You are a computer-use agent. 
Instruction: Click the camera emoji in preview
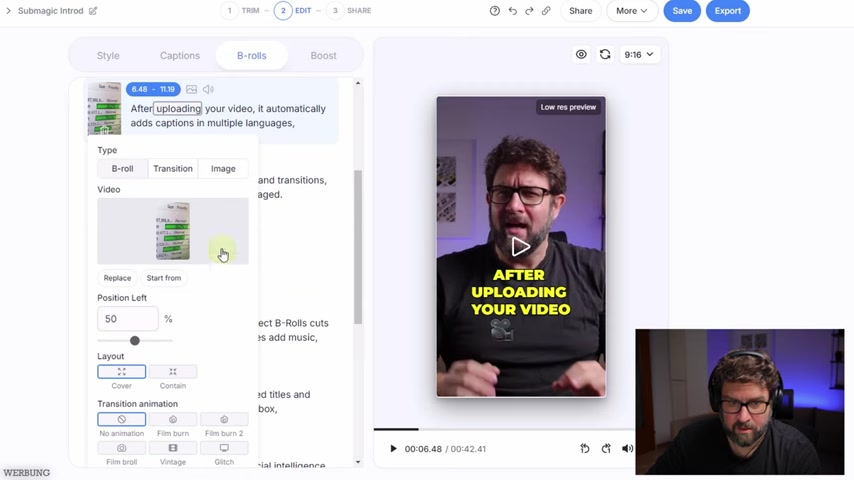coord(501,330)
